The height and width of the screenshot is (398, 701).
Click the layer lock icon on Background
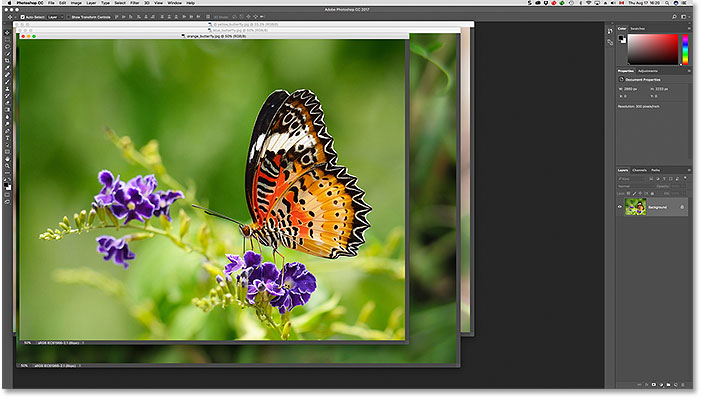click(682, 207)
